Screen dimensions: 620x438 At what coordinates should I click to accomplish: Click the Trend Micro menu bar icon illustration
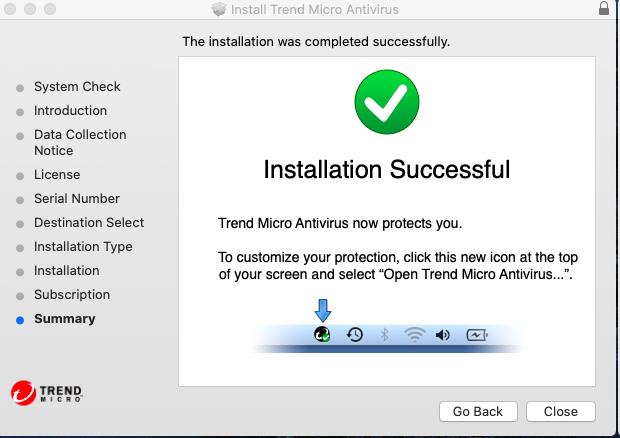click(x=322, y=335)
